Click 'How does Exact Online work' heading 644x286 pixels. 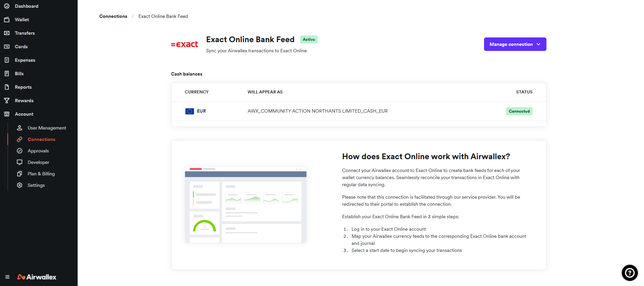[x=426, y=156]
